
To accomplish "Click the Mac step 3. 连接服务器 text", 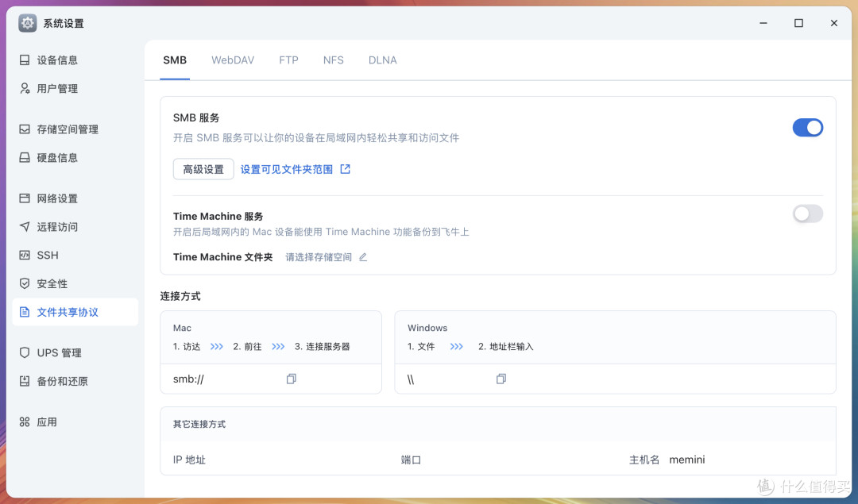I will [x=323, y=347].
